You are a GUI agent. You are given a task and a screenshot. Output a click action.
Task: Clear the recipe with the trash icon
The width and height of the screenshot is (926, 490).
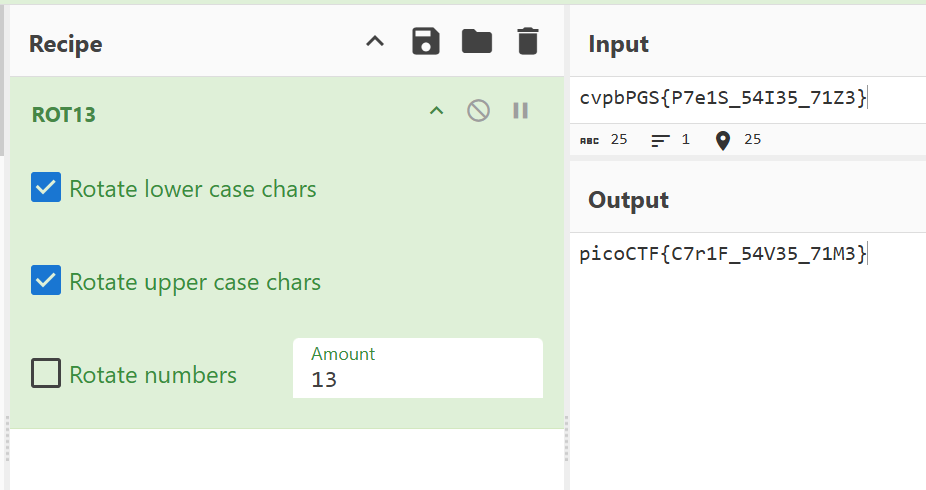click(527, 42)
